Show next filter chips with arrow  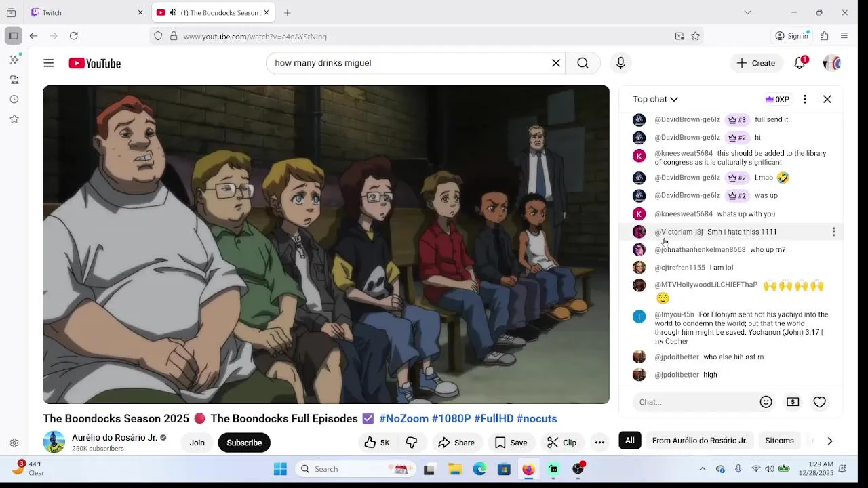coord(829,441)
